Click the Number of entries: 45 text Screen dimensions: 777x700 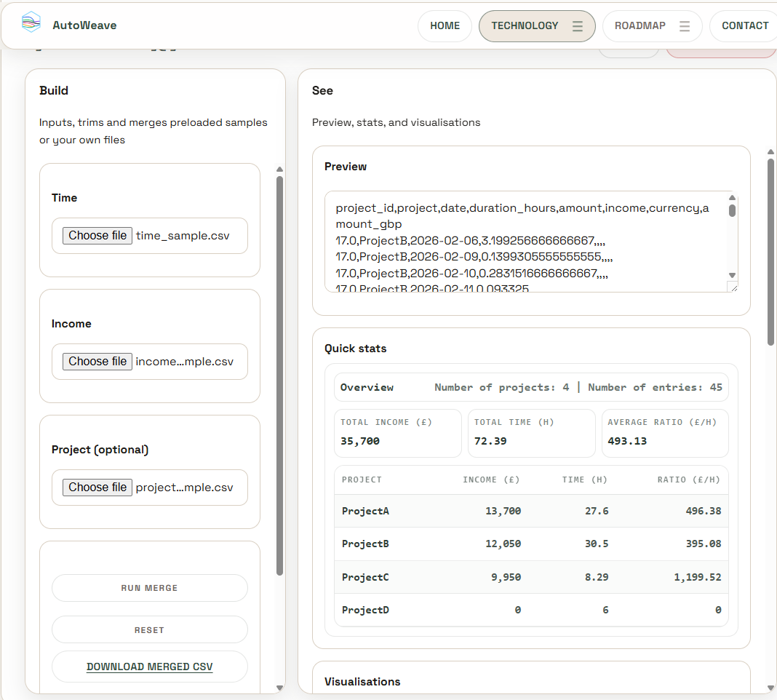click(x=655, y=387)
